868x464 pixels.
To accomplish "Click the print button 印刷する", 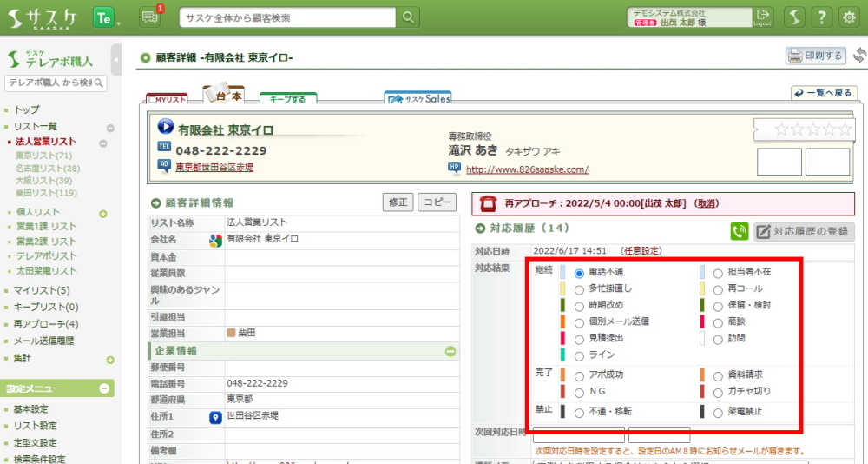I will [x=815, y=56].
